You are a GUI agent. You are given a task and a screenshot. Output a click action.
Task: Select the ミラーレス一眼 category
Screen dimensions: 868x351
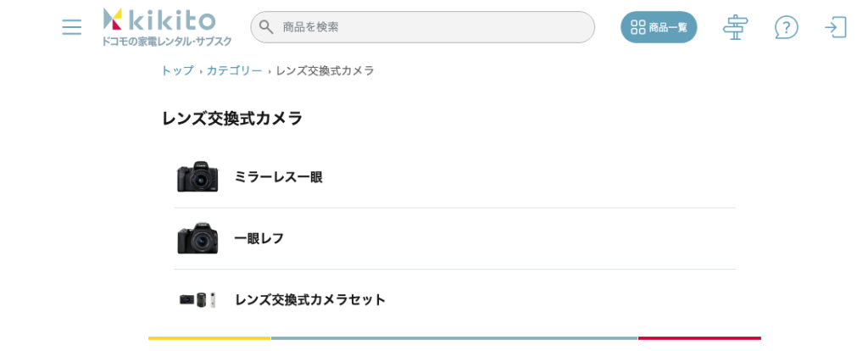[x=278, y=177]
